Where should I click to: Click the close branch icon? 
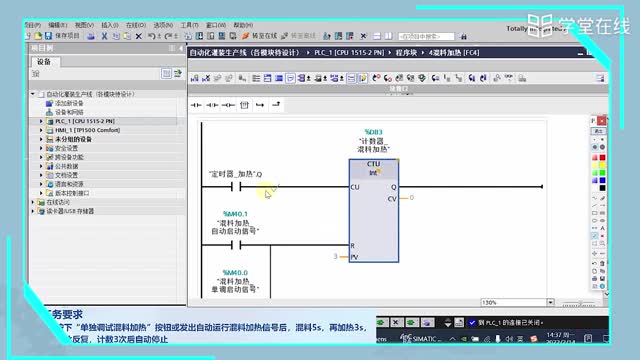[x=276, y=105]
